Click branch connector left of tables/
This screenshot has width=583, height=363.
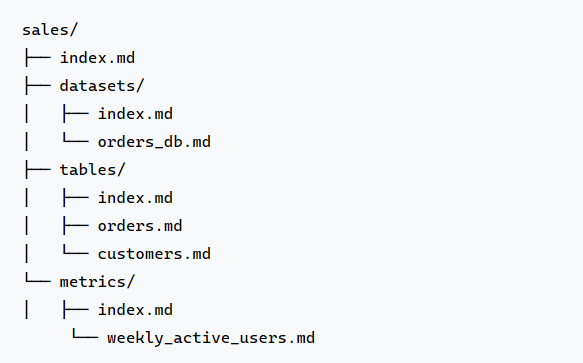coord(38,170)
